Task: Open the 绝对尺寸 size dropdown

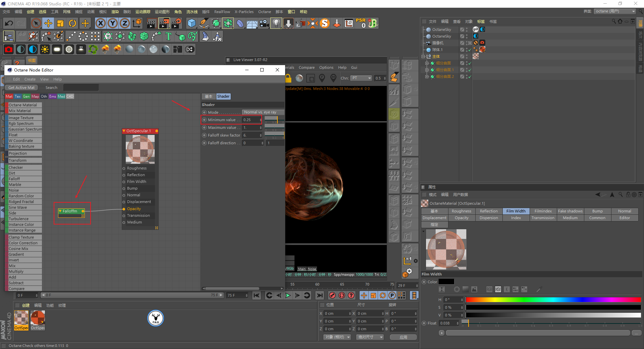Action: (370, 337)
